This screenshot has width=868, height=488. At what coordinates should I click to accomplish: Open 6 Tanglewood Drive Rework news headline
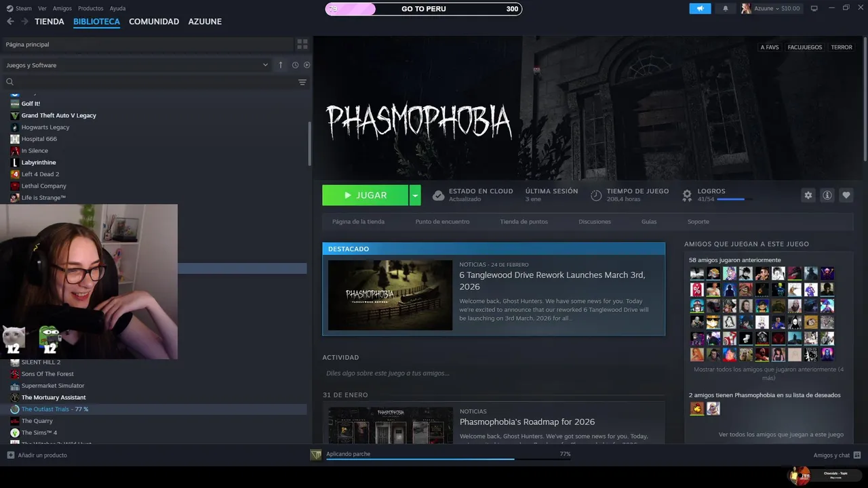tap(552, 281)
